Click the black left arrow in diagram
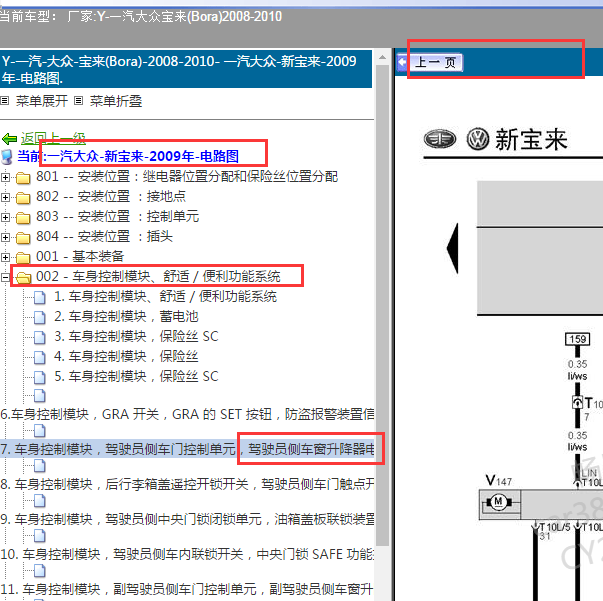The image size is (603, 601). [453, 248]
